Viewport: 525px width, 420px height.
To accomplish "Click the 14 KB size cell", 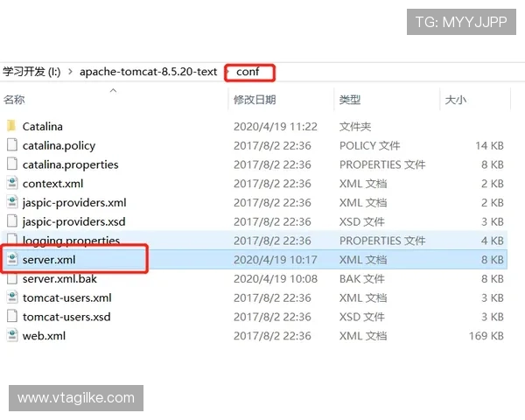I will (x=489, y=146).
